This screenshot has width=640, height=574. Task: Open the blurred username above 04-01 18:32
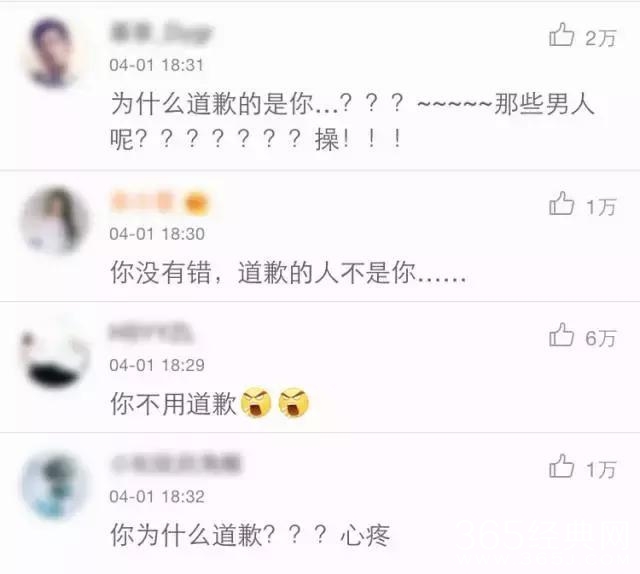(x=176, y=464)
